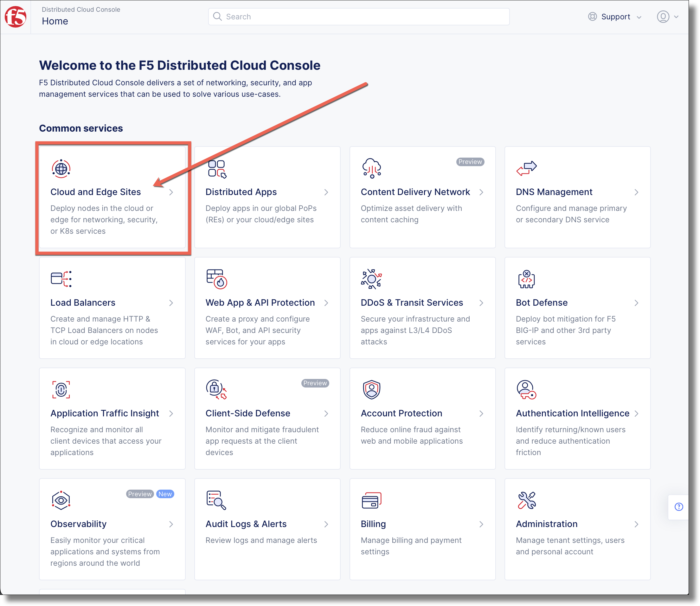This screenshot has width=700, height=606.
Task: Click the Support lifebuoy icon
Action: tap(592, 16)
